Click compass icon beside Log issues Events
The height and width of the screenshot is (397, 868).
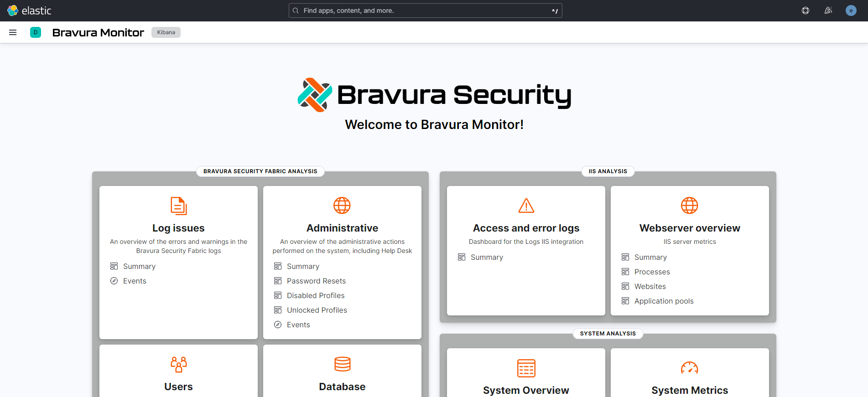pyautogui.click(x=114, y=281)
